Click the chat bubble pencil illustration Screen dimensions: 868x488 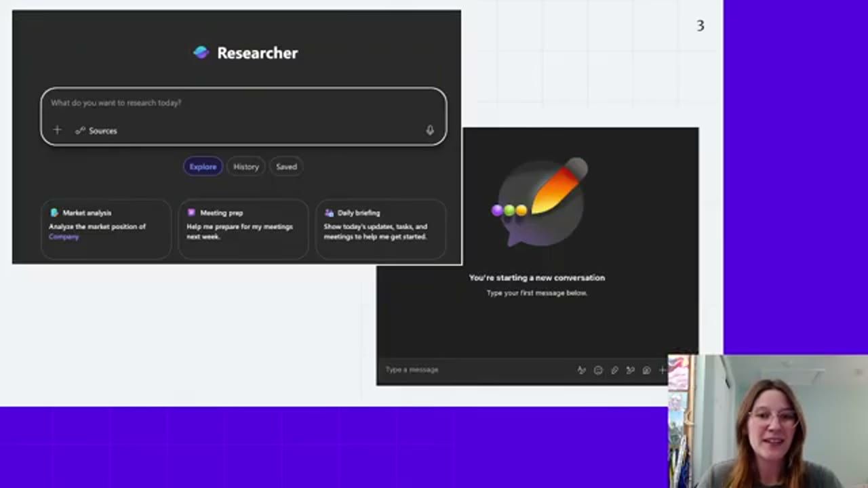coord(540,203)
